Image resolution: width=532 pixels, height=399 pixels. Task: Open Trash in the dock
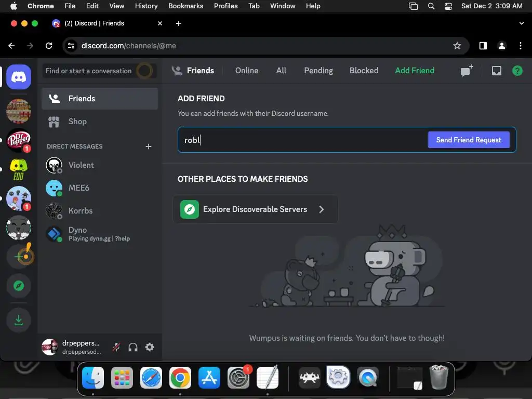(439, 378)
